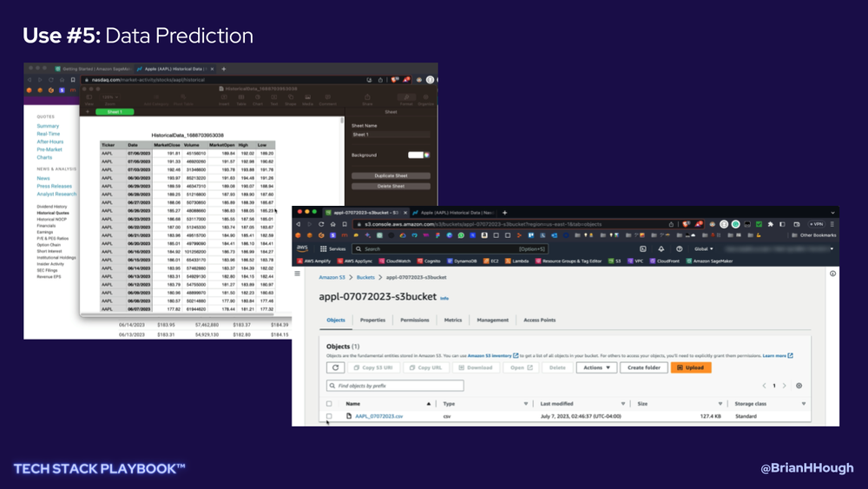Screen dimensions: 868x489
Task: Open the Background color wheel picker
Action: click(427, 155)
